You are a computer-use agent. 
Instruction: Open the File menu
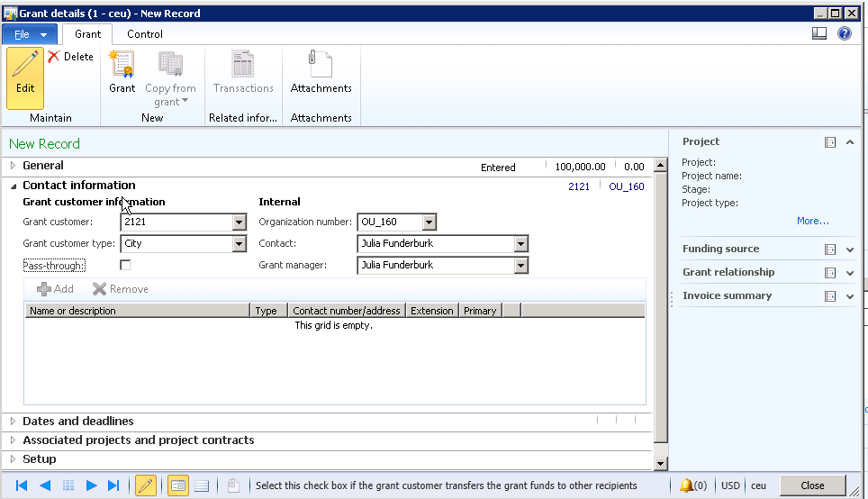tap(30, 34)
